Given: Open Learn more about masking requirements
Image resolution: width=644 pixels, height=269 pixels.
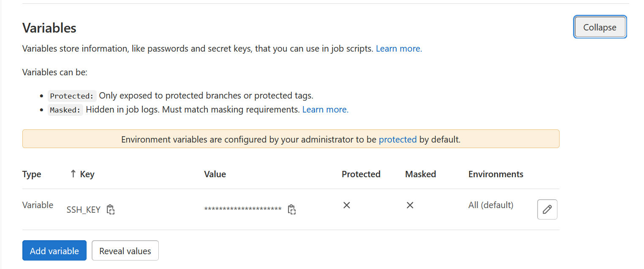Looking at the screenshot, I should pos(325,110).
